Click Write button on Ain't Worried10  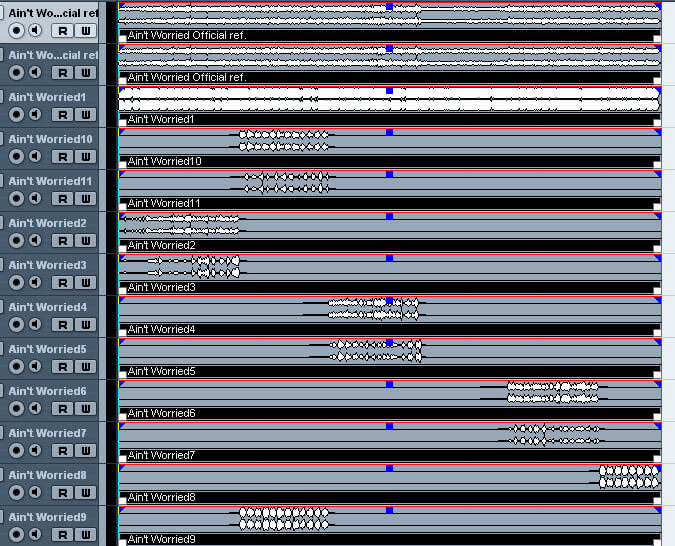tap(86, 156)
